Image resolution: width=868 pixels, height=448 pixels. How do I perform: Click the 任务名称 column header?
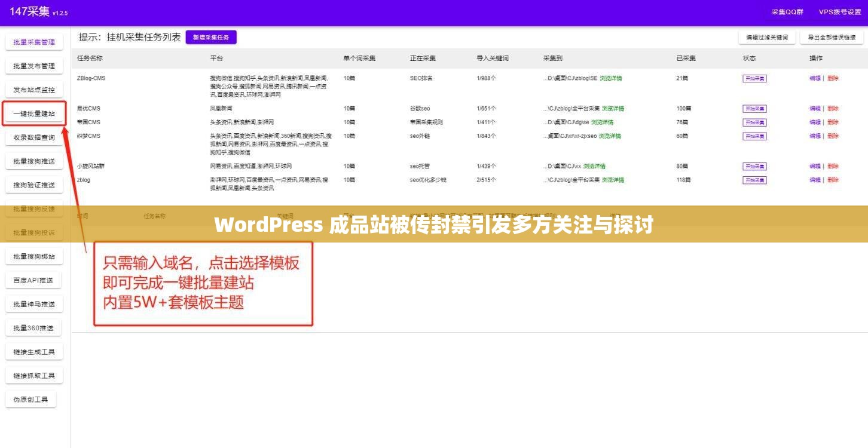click(90, 59)
